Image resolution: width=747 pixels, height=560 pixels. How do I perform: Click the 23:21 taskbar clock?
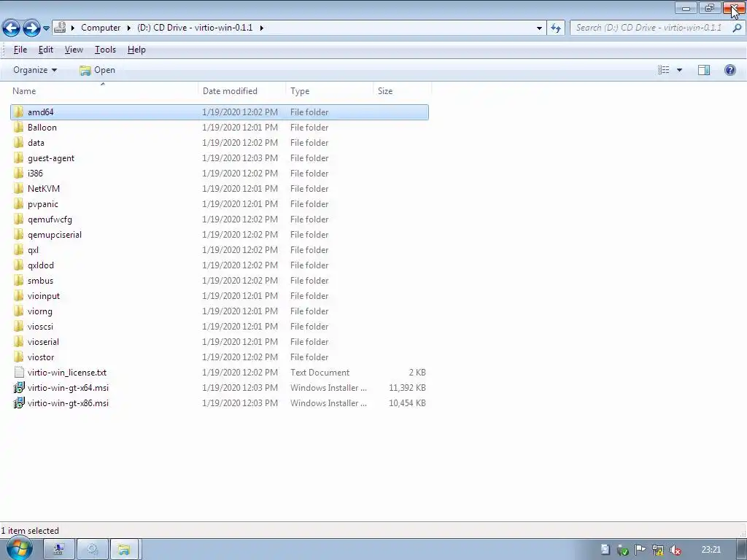point(711,550)
